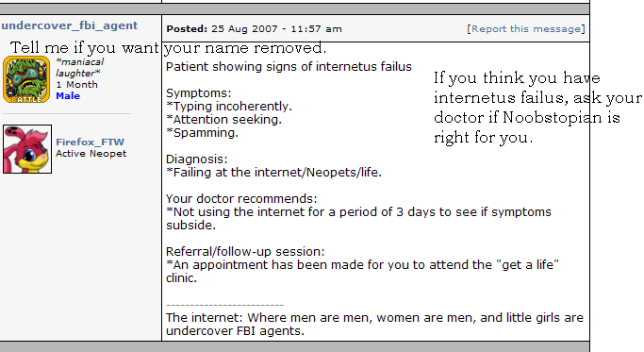This screenshot has height=352, width=644.
Task: Click the 1 Month account age text
Action: tap(76, 85)
